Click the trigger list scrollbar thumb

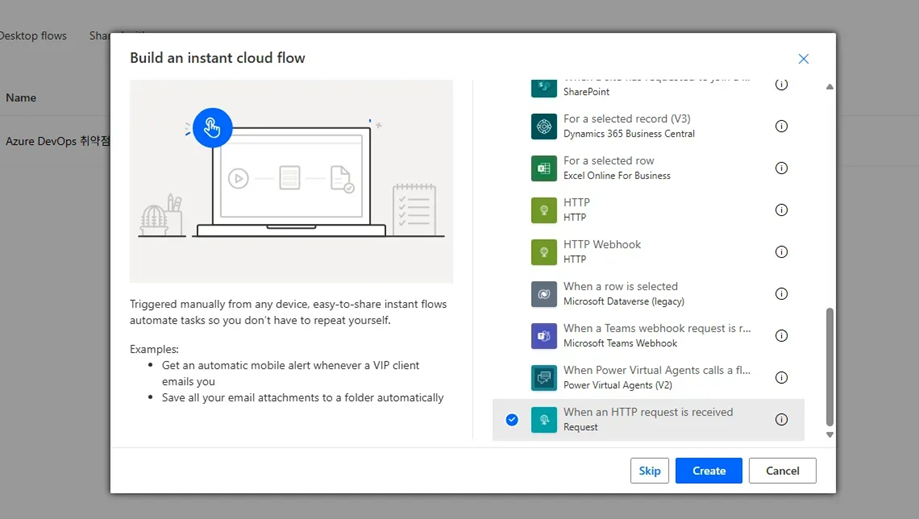829,367
